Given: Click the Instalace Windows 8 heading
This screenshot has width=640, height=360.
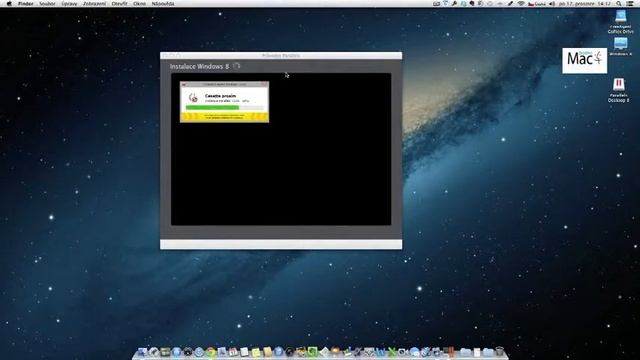Looking at the screenshot, I should click(200, 66).
